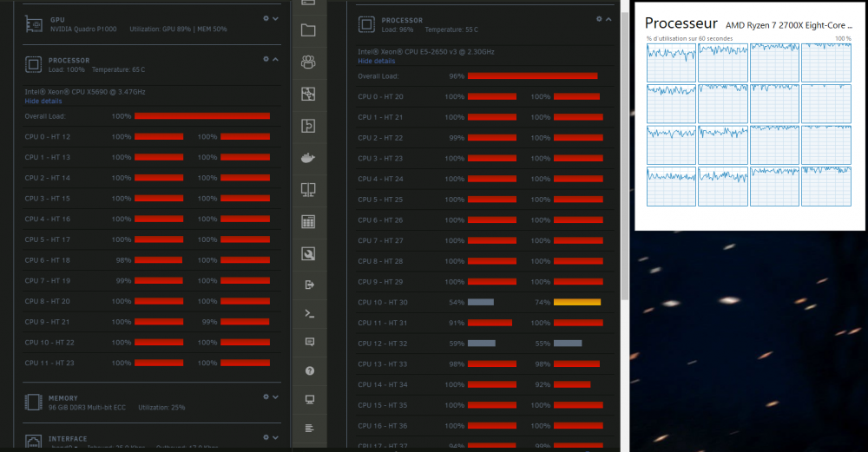The width and height of the screenshot is (868, 452).
Task: Click the chip icon of Xeon E5-2650 processor
Action: point(366,24)
